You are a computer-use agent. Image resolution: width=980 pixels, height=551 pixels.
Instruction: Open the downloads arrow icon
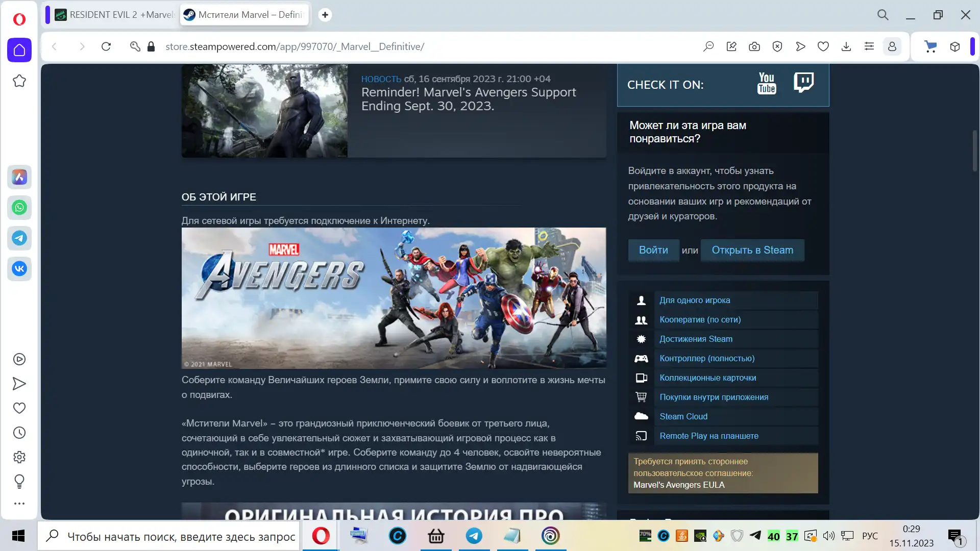pos(846,46)
